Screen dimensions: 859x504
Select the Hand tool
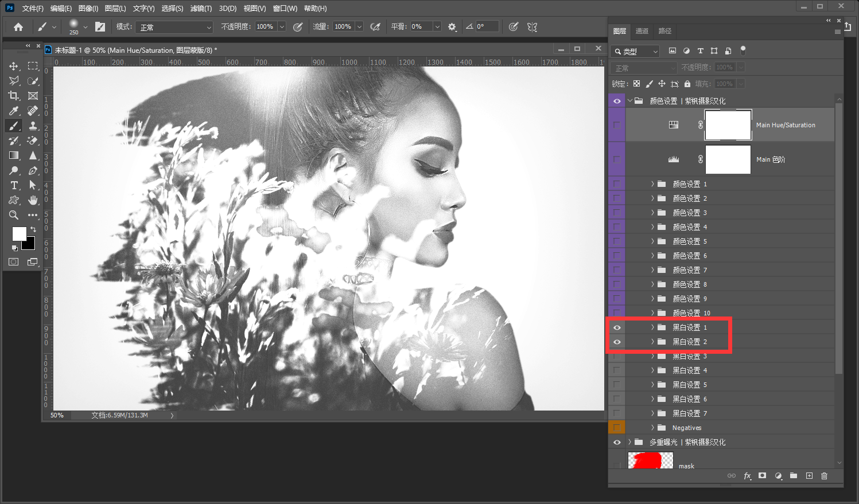[33, 200]
